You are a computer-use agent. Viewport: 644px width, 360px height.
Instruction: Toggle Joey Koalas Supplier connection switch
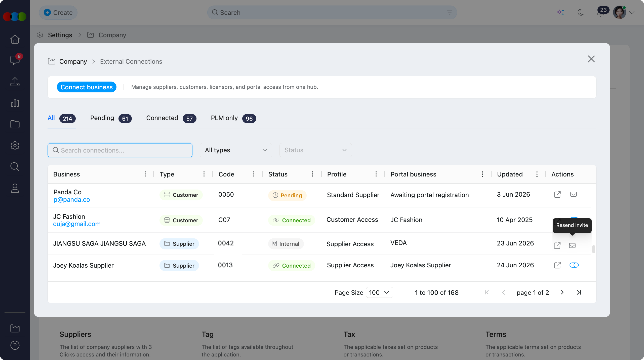pos(574,265)
